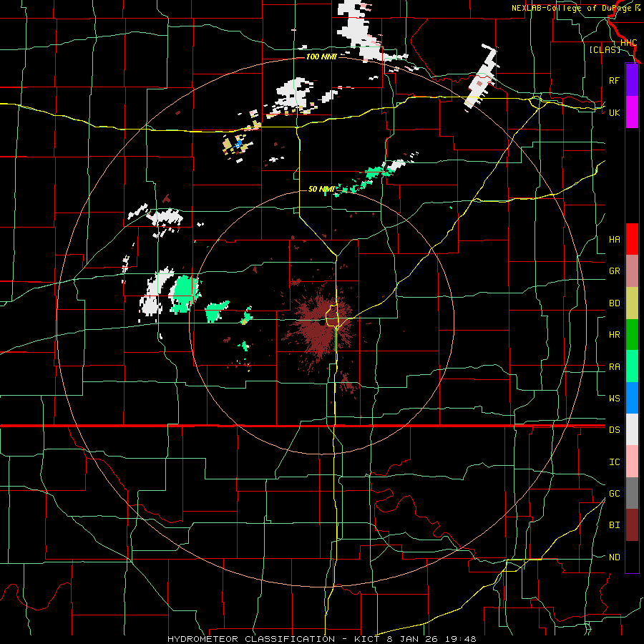Click the IC legend label
The height and width of the screenshot is (644, 644).
click(614, 462)
